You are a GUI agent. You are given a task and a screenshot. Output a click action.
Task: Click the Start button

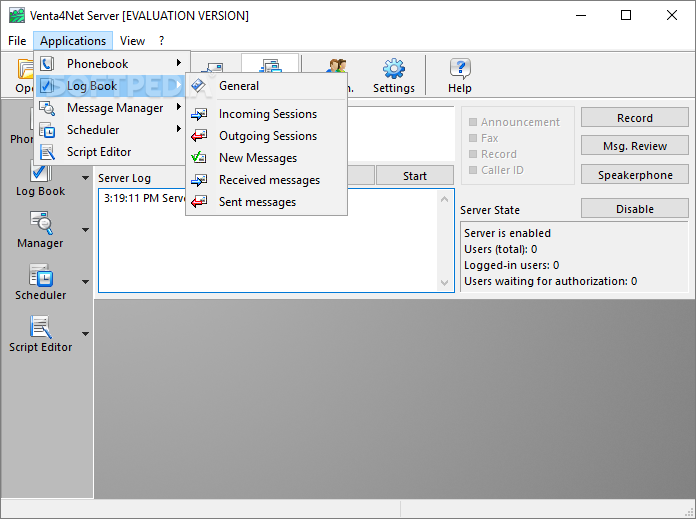pyautogui.click(x=415, y=176)
